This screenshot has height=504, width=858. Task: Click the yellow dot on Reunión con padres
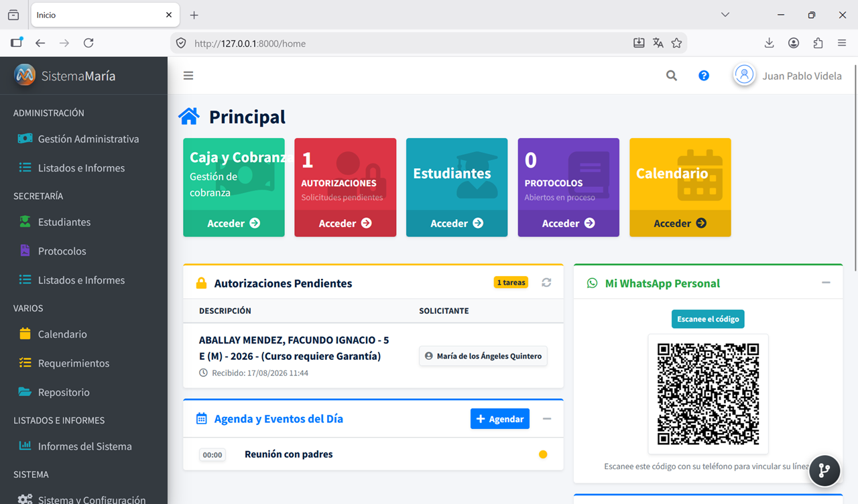click(x=543, y=454)
